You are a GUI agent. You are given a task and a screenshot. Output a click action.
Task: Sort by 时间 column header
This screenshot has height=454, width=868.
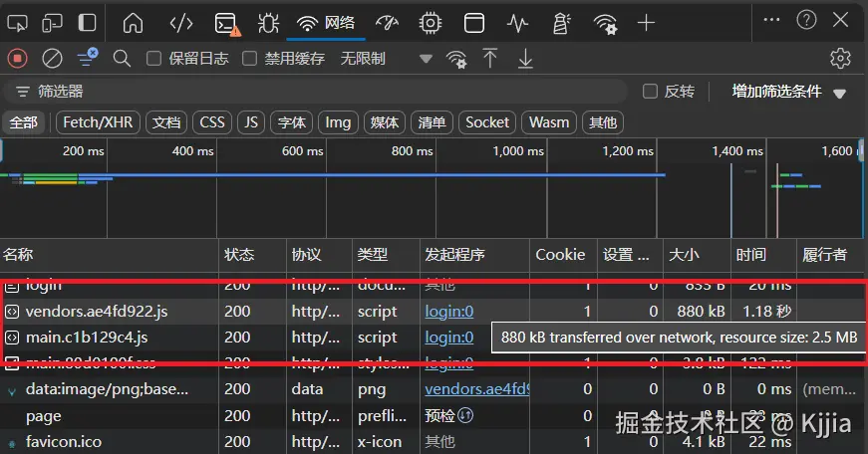pos(763,254)
